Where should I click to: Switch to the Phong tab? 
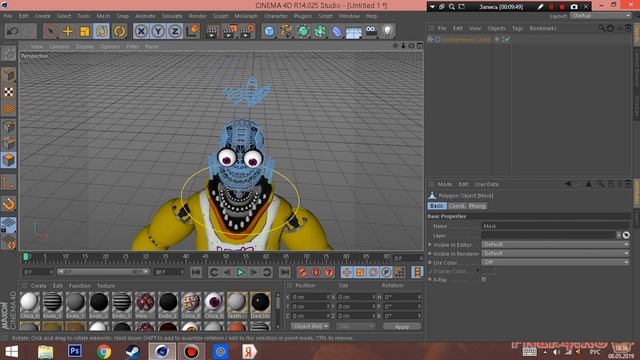(477, 206)
